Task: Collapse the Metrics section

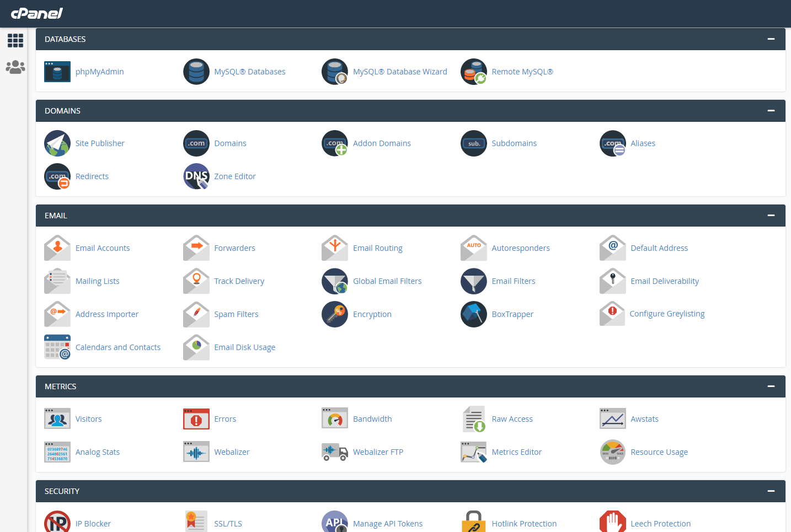Action: coord(771,386)
